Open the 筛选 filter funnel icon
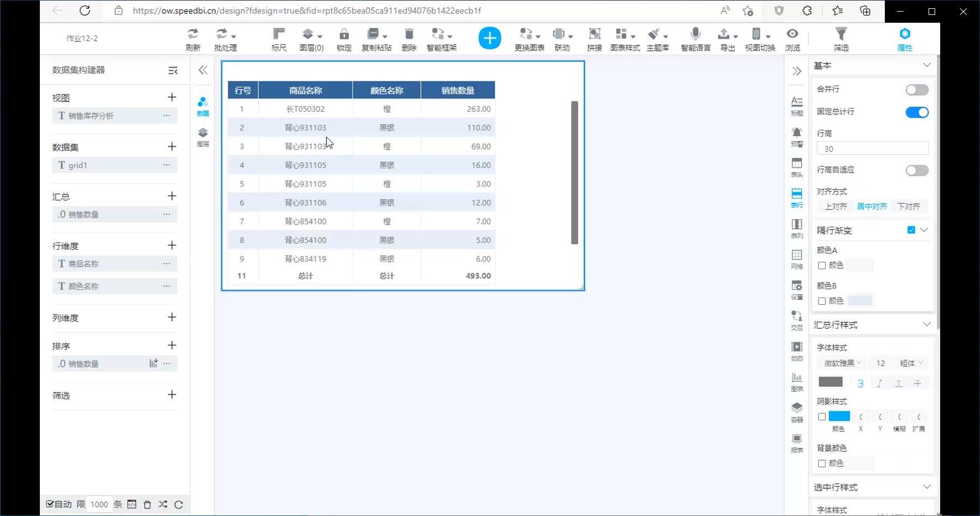 (841, 34)
